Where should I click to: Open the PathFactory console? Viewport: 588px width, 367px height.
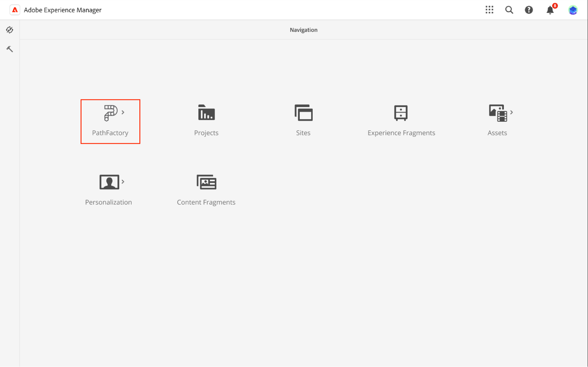coord(110,121)
